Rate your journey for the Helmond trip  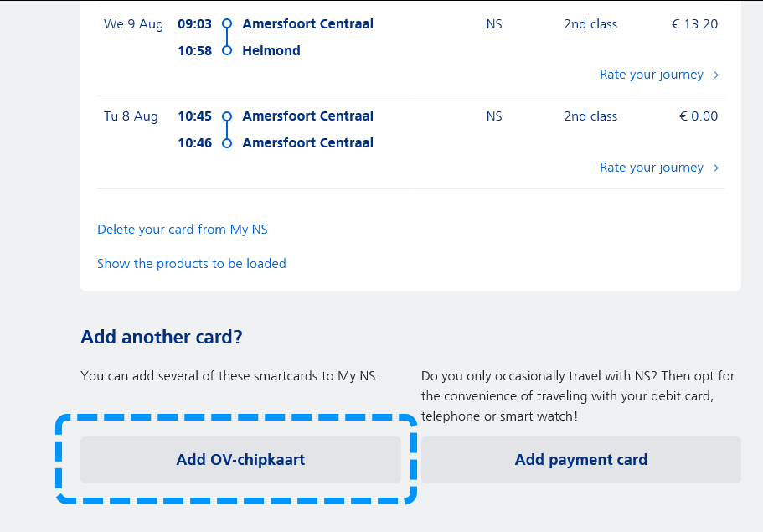651,75
